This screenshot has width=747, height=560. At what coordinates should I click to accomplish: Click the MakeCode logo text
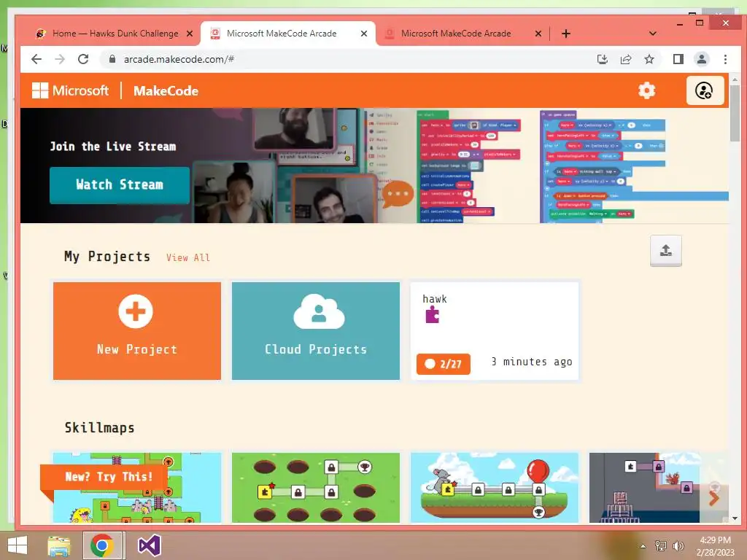coord(166,91)
